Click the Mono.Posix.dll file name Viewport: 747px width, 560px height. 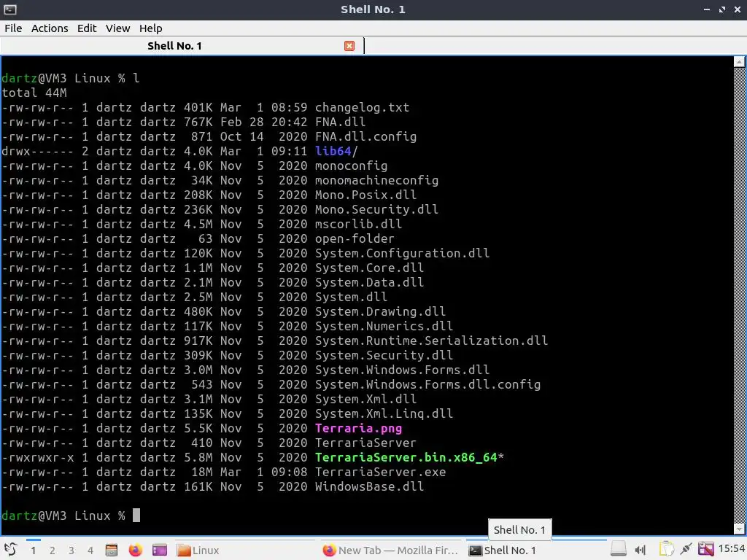pyautogui.click(x=366, y=195)
